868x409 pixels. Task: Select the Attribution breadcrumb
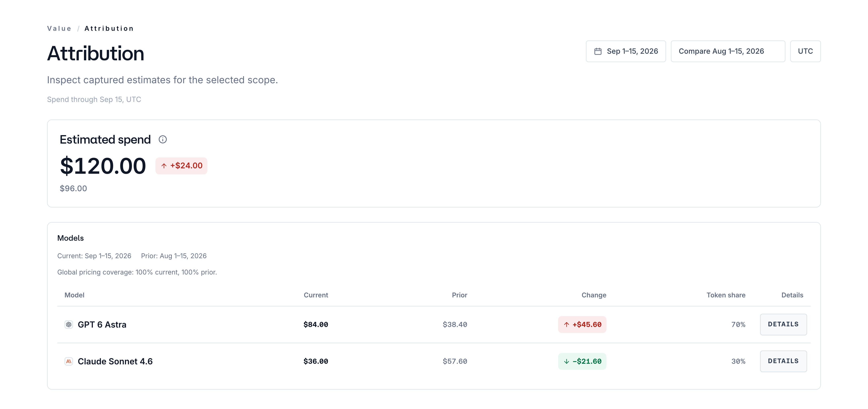tap(109, 29)
